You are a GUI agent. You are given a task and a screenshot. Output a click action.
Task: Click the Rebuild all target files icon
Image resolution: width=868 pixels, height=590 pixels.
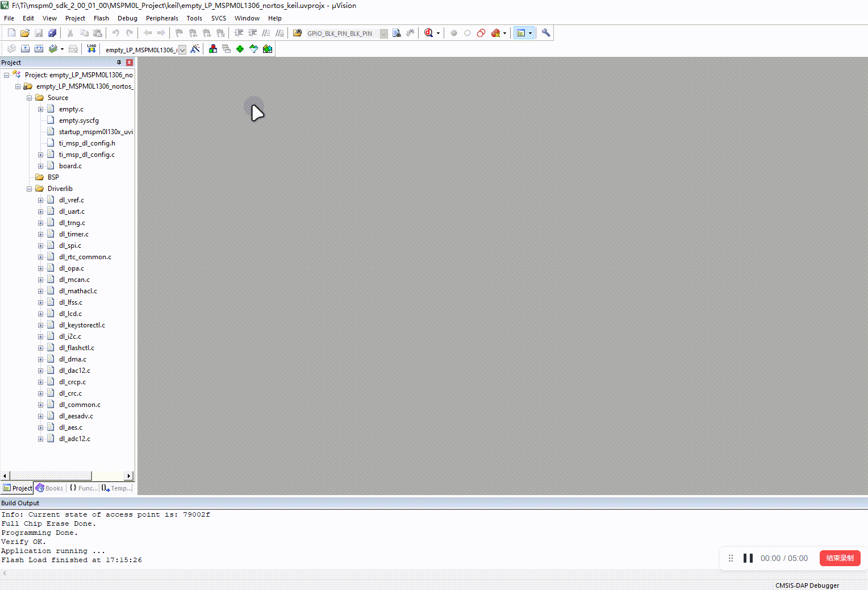(x=39, y=49)
